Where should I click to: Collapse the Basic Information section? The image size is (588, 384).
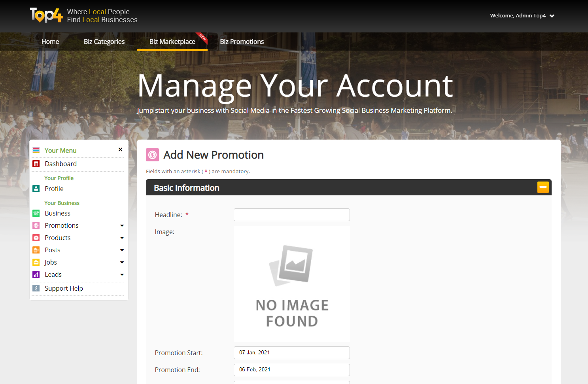[543, 187]
